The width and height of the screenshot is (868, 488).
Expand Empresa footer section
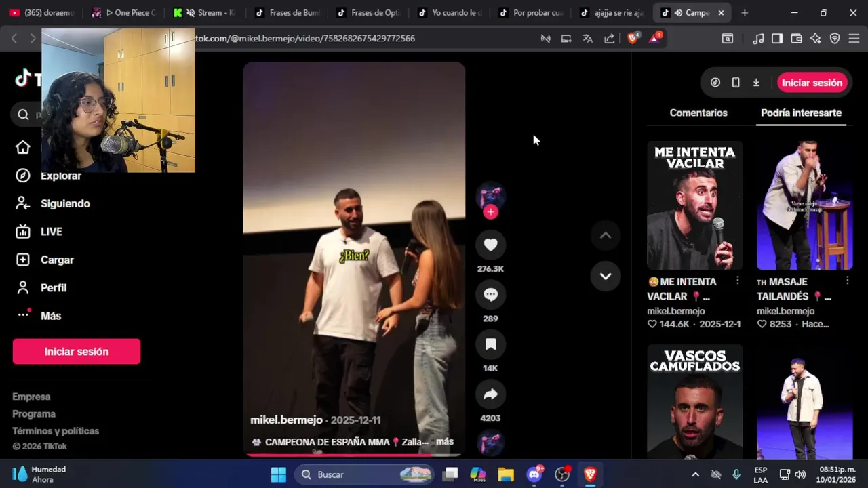tap(31, 396)
